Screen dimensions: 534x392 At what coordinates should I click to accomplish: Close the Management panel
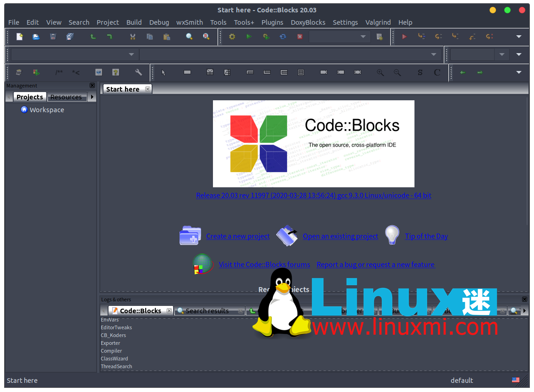[93, 86]
